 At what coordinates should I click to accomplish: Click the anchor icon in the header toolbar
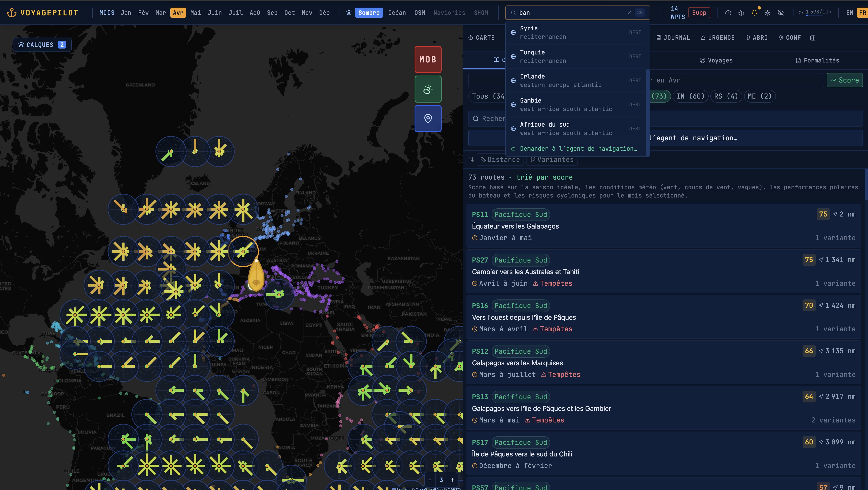(741, 13)
